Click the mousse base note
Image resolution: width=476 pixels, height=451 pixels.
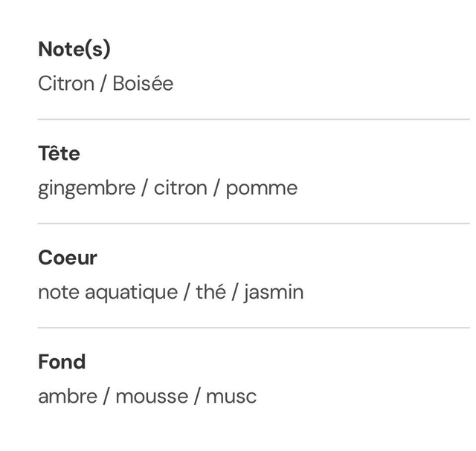[x=152, y=396]
